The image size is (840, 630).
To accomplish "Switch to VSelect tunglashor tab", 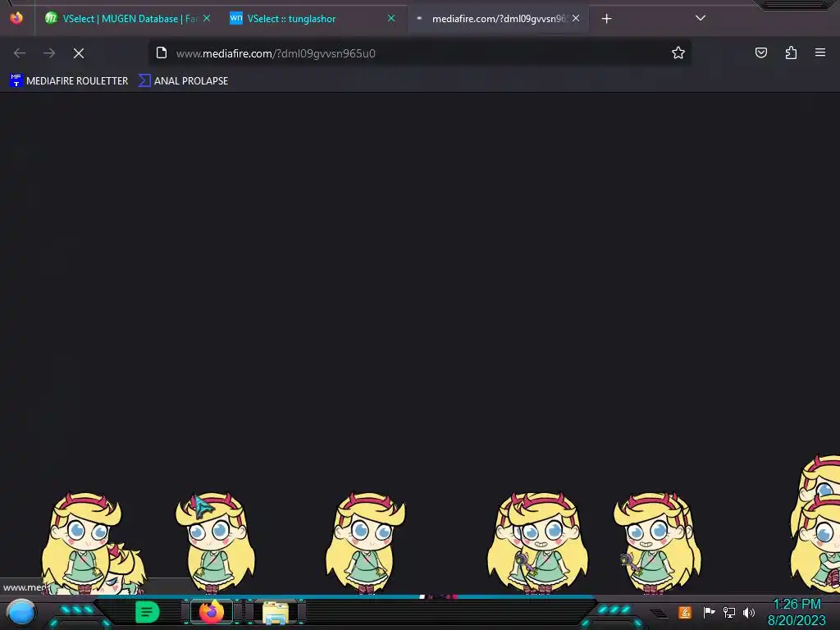I will [313, 19].
